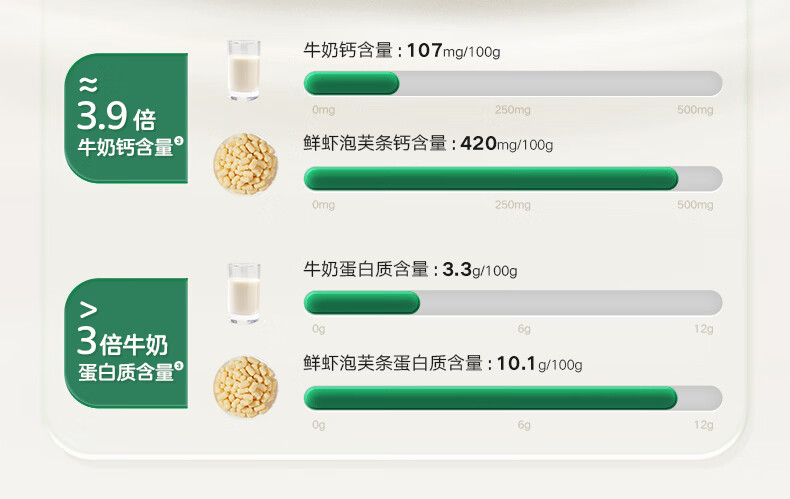The image size is (790, 499).
Task: Click the 牛奶蛋白质含量 : 3.3g/100g label
Action: [410, 269]
